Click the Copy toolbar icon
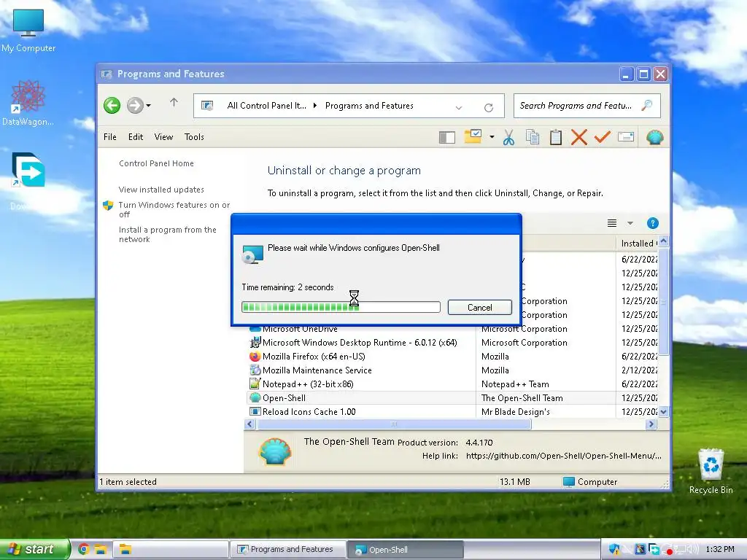 point(532,137)
